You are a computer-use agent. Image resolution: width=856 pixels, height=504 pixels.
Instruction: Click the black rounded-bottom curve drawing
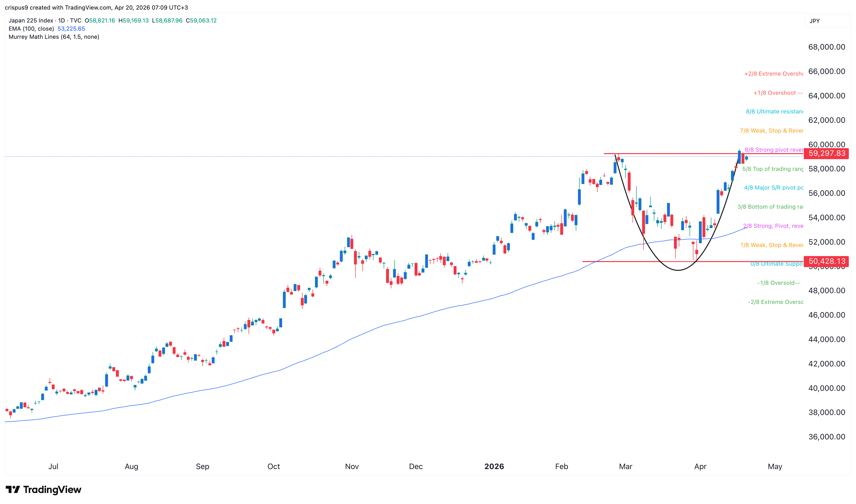(x=678, y=270)
